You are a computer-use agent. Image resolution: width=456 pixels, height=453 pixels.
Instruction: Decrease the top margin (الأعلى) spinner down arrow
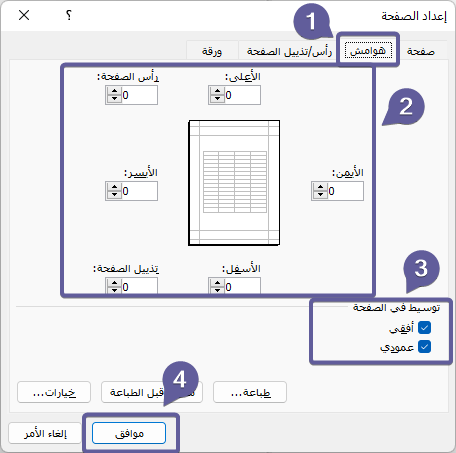coord(217,99)
